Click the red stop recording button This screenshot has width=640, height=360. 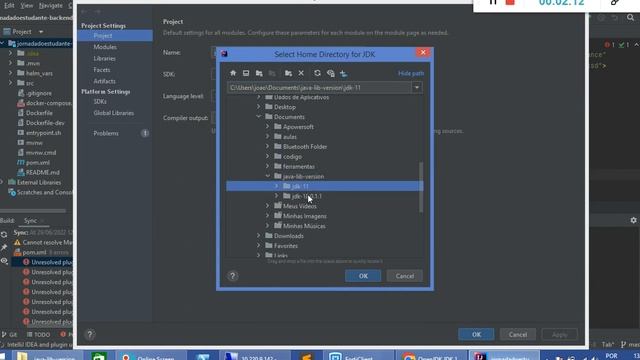pyautogui.click(x=510, y=2)
